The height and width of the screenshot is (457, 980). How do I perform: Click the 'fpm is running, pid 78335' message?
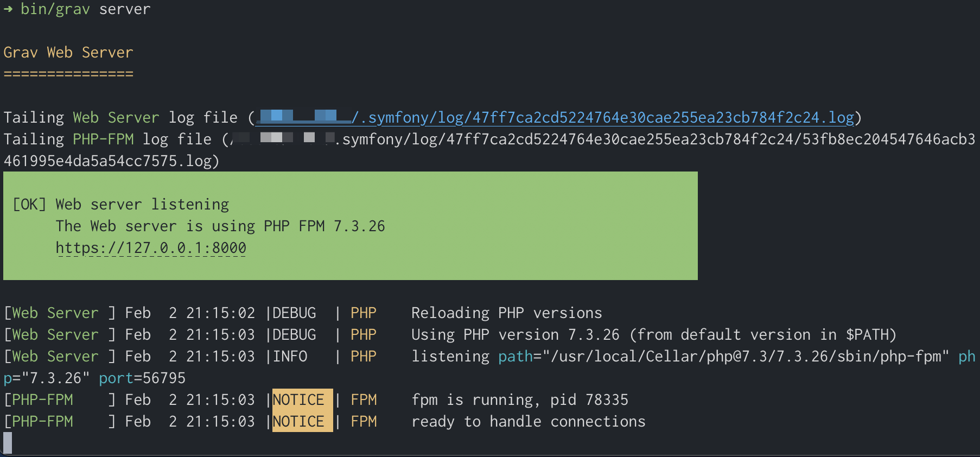point(520,400)
